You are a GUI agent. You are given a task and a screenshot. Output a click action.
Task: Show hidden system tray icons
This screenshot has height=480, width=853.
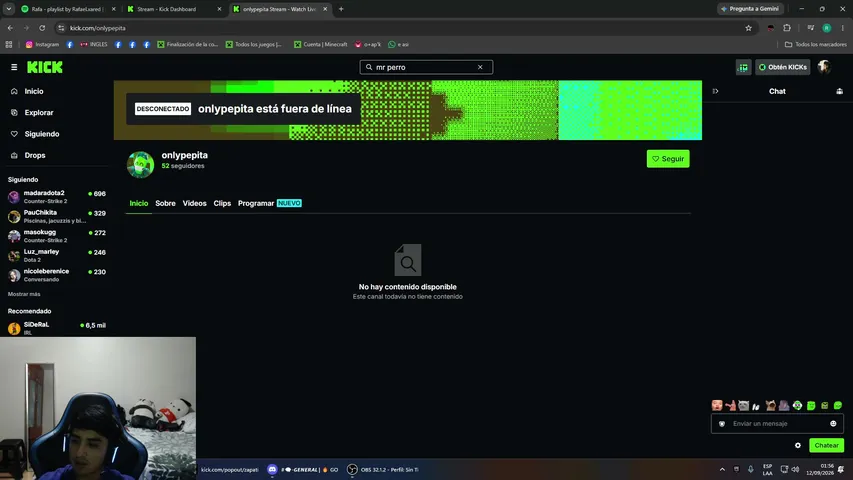click(722, 469)
